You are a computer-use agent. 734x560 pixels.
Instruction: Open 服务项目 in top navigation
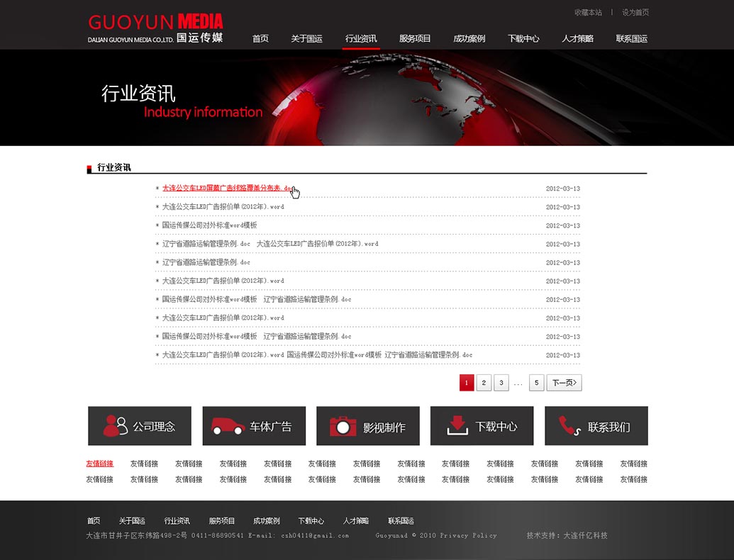point(415,39)
